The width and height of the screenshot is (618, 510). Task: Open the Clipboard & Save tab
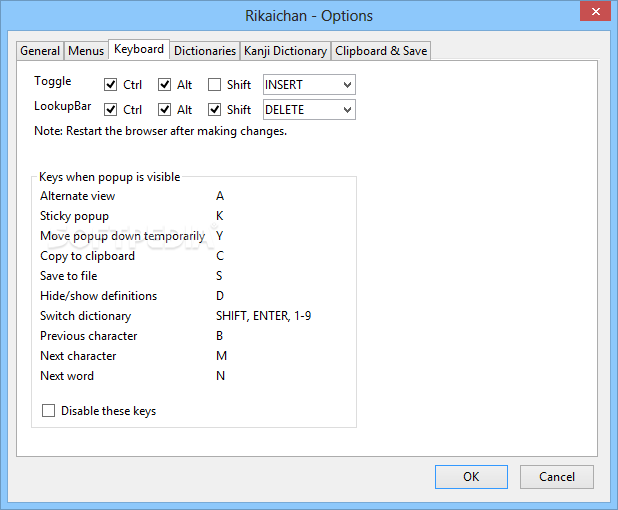[x=381, y=51]
